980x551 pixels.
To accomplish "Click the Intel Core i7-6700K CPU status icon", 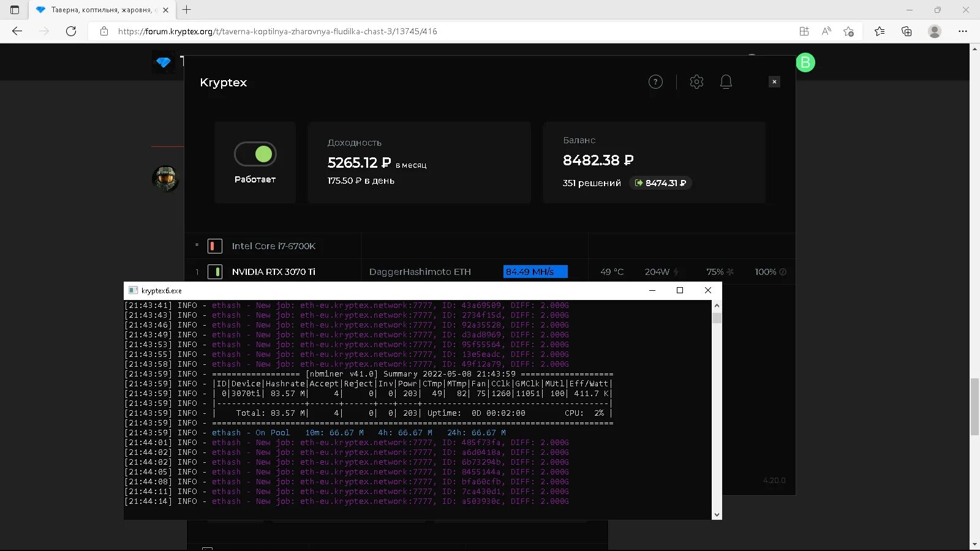I will 215,246.
